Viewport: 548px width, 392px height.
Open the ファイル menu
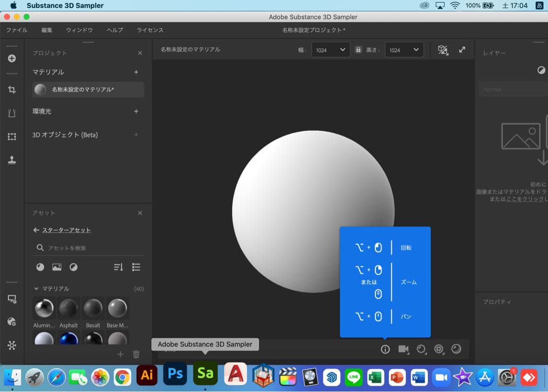click(17, 30)
